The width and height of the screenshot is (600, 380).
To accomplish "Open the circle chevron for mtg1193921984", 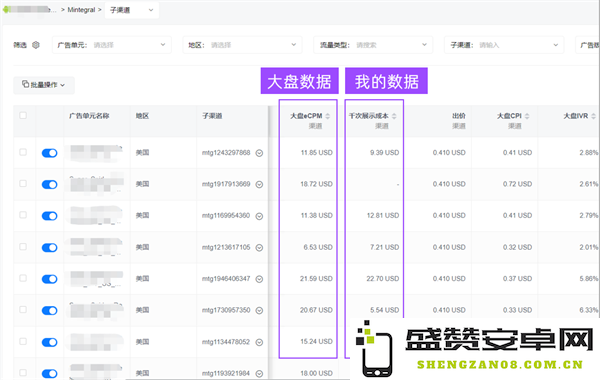I will pos(259,373).
